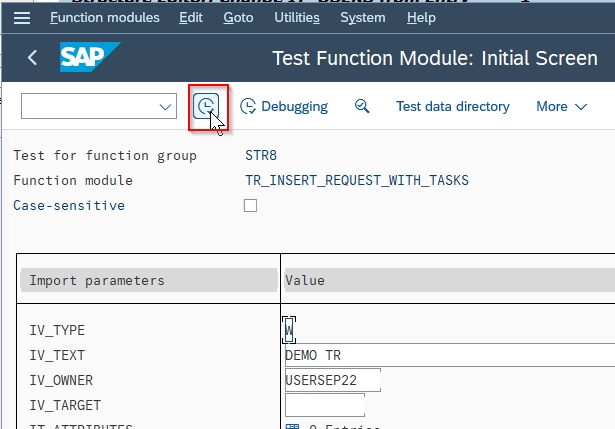Open the System menu
The width and height of the screenshot is (615, 429).
tap(362, 18)
